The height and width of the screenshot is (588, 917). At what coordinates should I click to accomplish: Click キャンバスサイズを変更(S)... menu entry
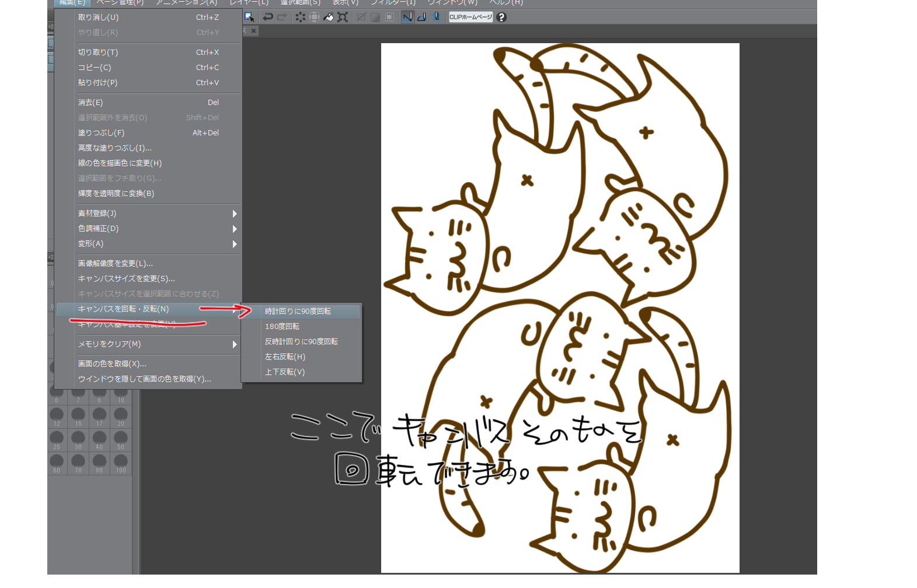(127, 279)
